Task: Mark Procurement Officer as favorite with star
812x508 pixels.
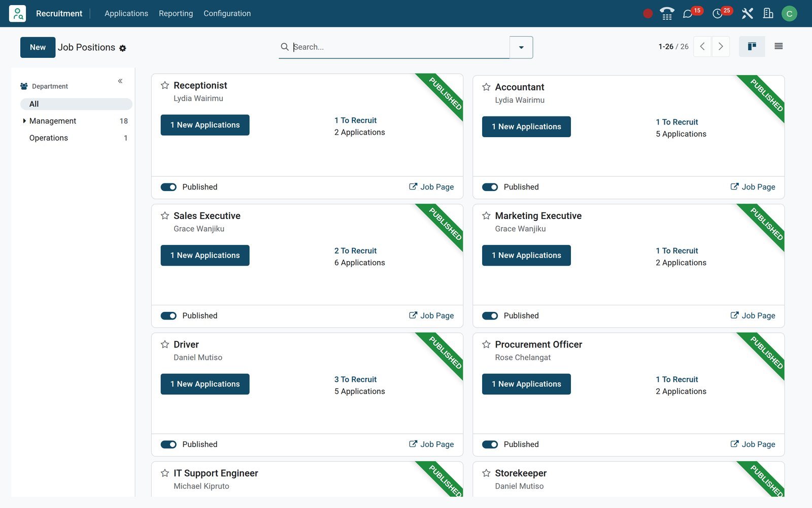Action: 486,344
